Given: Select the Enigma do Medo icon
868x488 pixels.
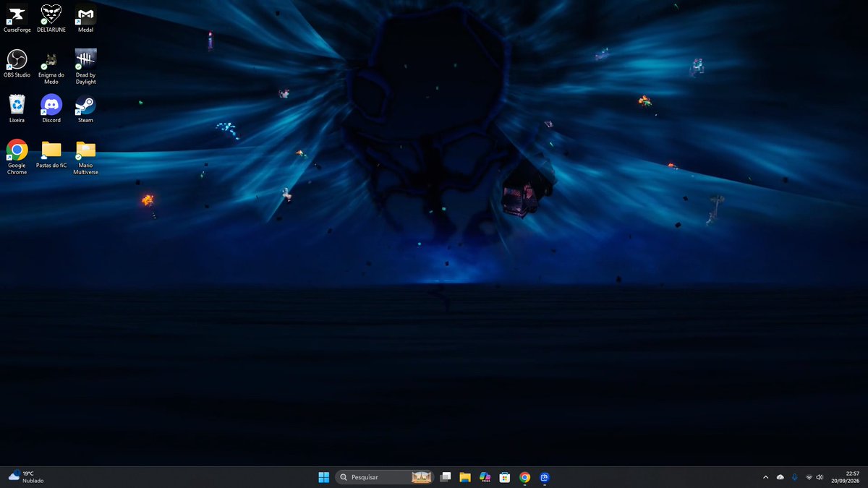Looking at the screenshot, I should 51,67.
